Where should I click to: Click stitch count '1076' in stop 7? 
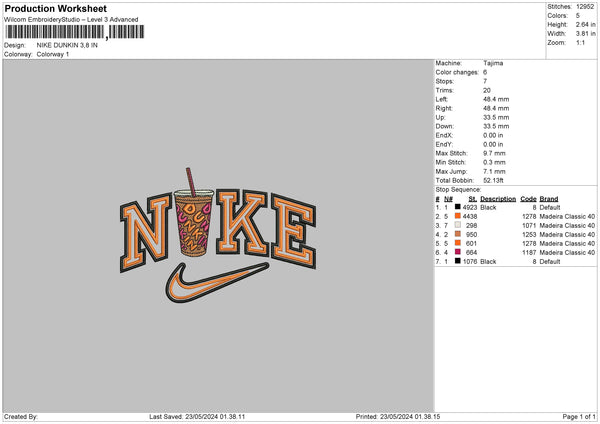pos(470,262)
